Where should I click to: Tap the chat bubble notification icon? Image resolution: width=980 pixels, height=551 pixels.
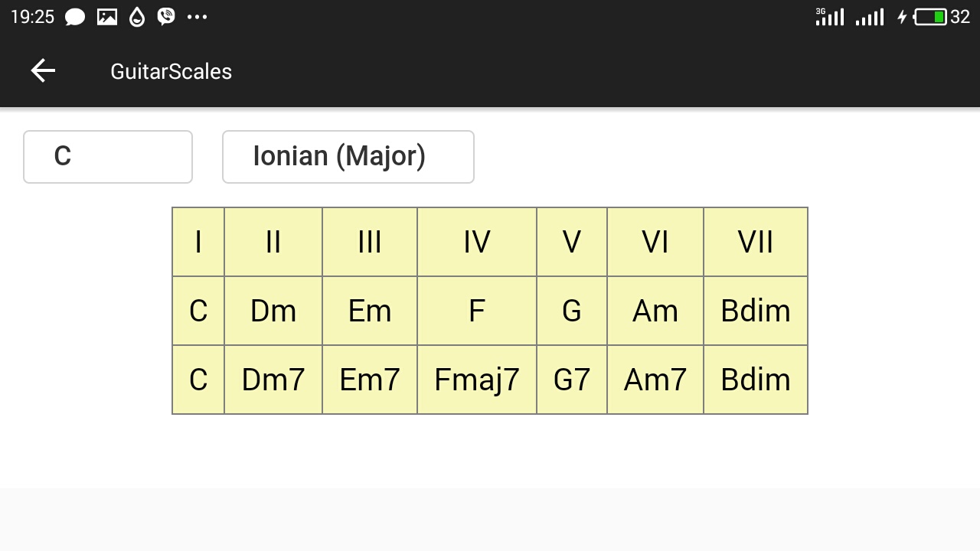coord(75,17)
